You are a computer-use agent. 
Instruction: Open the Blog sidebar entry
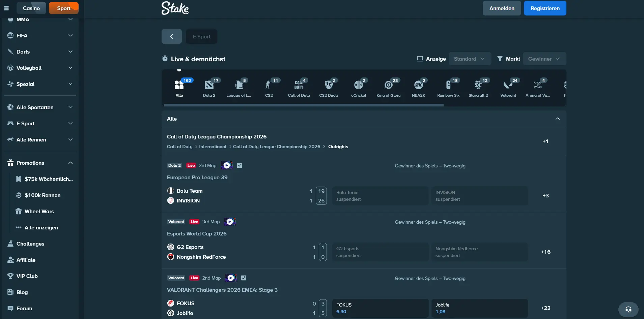point(40,292)
